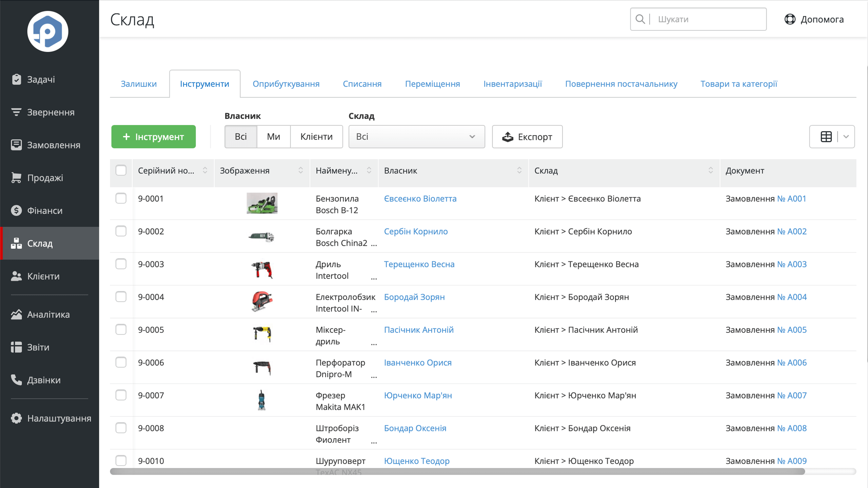Open Задачі from the sidebar
868x488 pixels.
point(50,79)
